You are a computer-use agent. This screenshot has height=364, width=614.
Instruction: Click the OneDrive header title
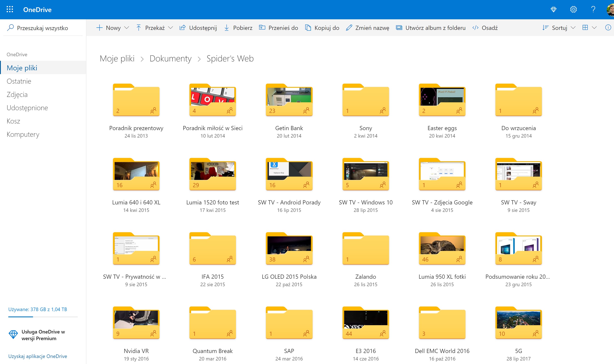[37, 10]
